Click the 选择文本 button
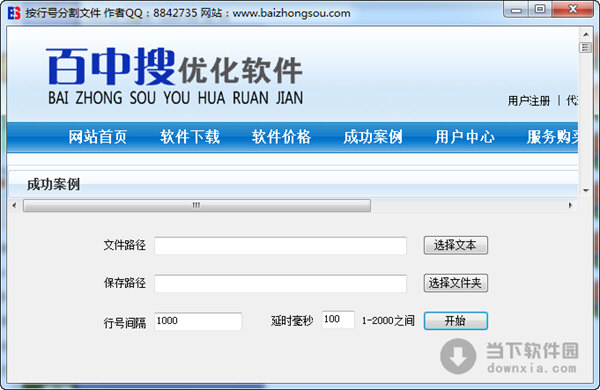This screenshot has width=600, height=390. tap(455, 245)
